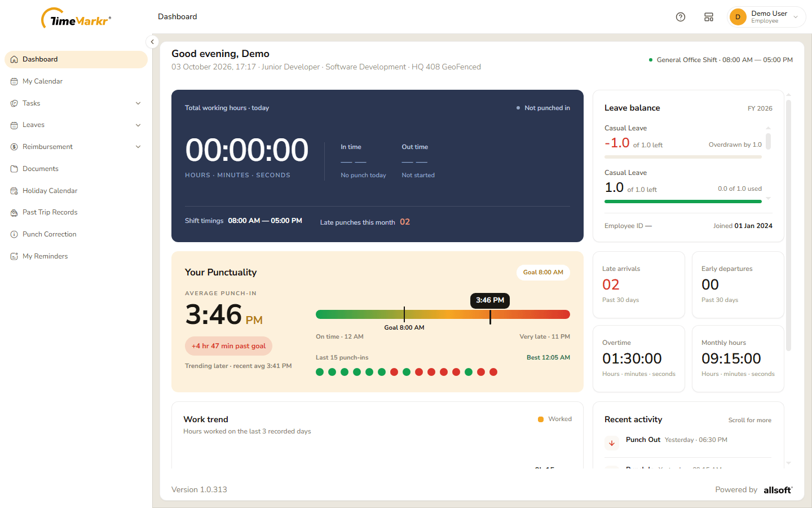Click the Dashboard home icon
Viewport: 812px width, 508px height.
coord(14,59)
